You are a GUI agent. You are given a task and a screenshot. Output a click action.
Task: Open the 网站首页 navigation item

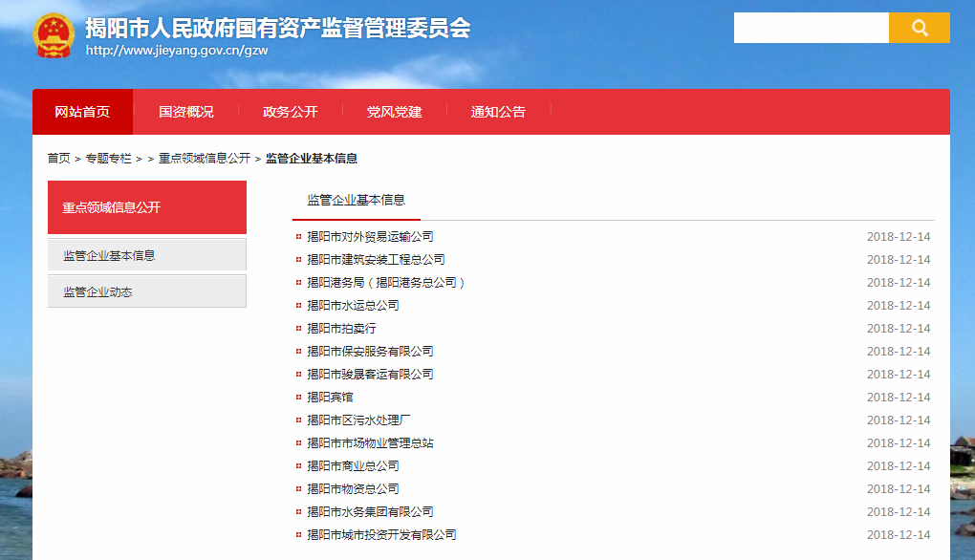82,112
